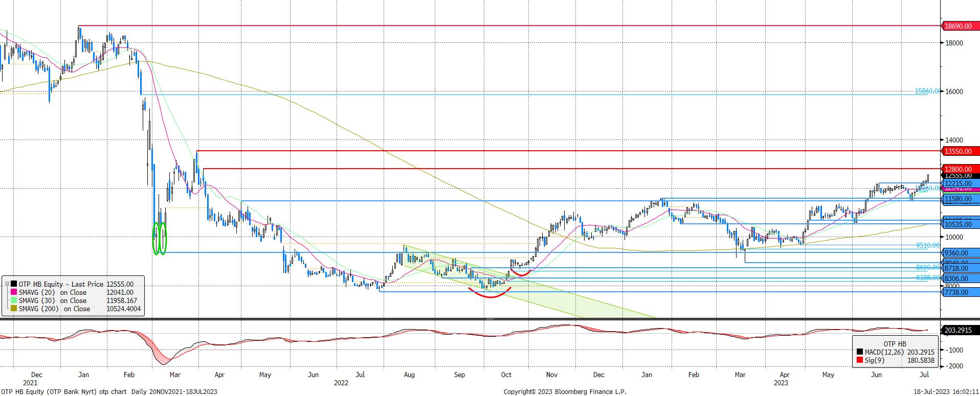Click the 2022 year label on time axis

(x=341, y=382)
